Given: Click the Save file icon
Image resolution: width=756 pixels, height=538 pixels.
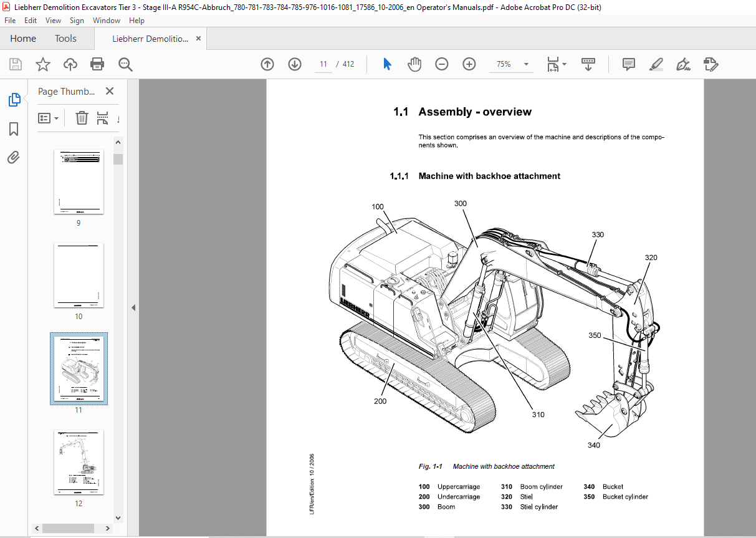Looking at the screenshot, I should click(16, 64).
